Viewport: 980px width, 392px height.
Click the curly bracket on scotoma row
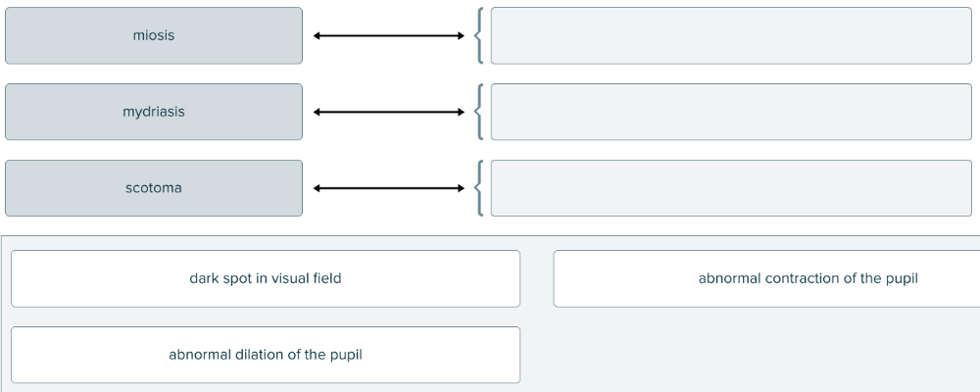478,188
